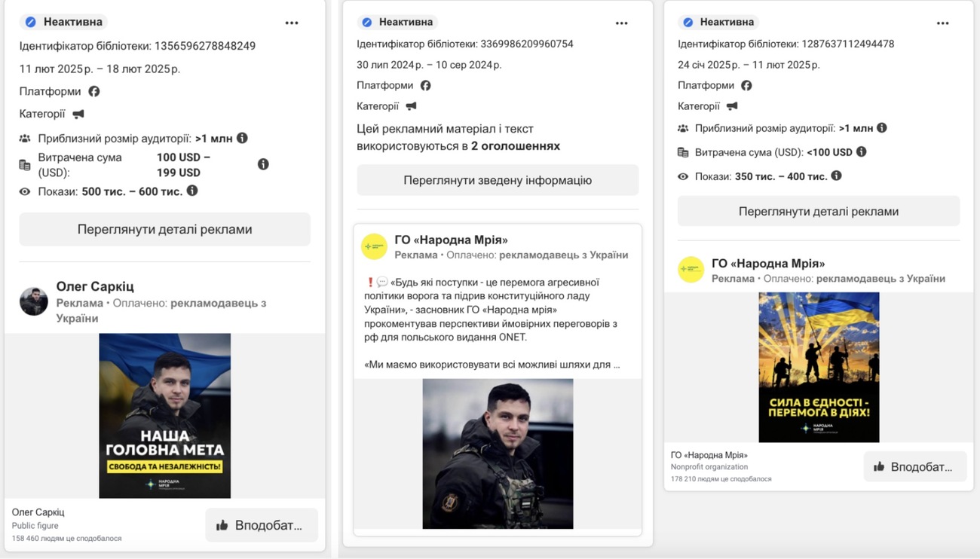Click info icon beside 350 тис. – 400 тис.

coord(836,176)
